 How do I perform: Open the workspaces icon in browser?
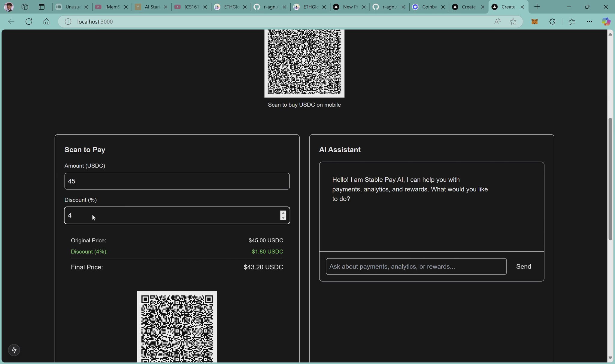pyautogui.click(x=25, y=7)
